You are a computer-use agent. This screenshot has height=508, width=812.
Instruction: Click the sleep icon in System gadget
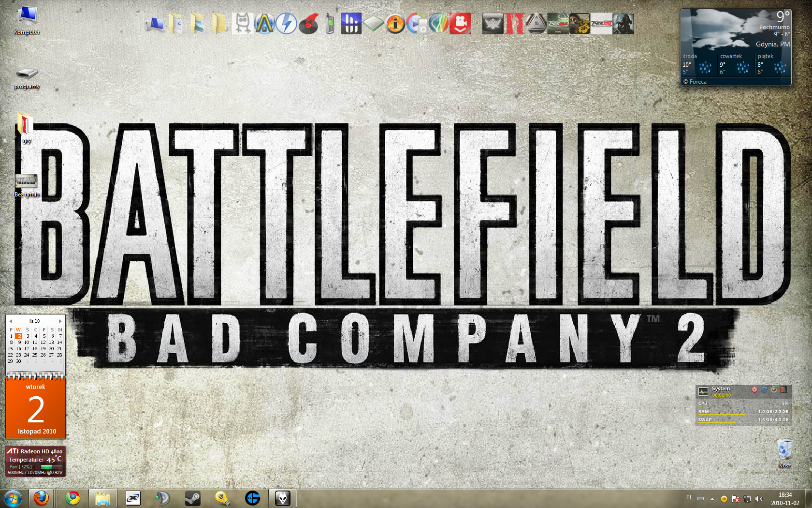point(774,389)
